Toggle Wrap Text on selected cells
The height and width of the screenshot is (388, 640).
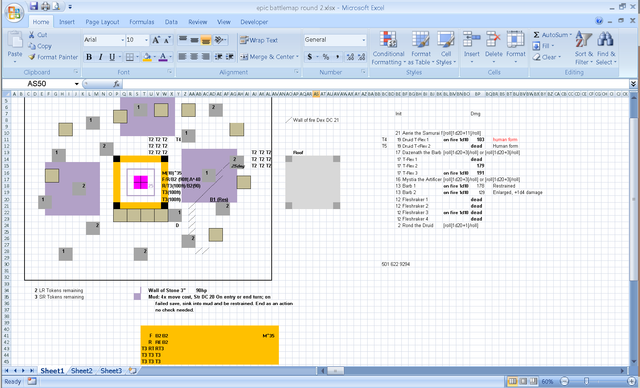pos(259,40)
